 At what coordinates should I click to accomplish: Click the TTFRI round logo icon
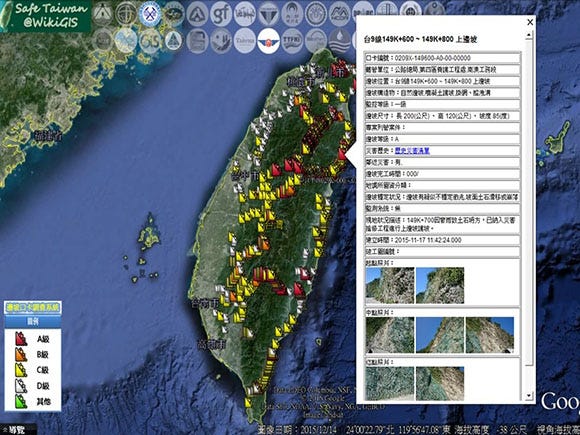pos(292,40)
